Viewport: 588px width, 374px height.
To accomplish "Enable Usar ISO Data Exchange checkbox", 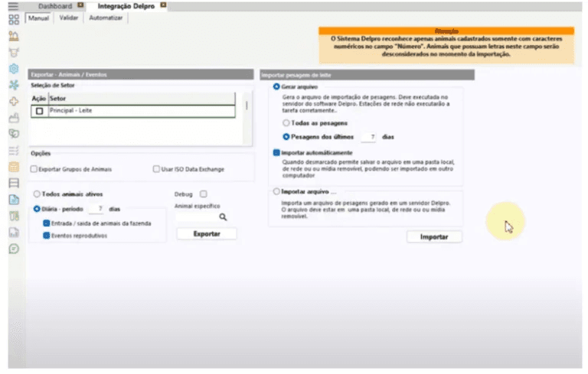I will pyautogui.click(x=156, y=169).
